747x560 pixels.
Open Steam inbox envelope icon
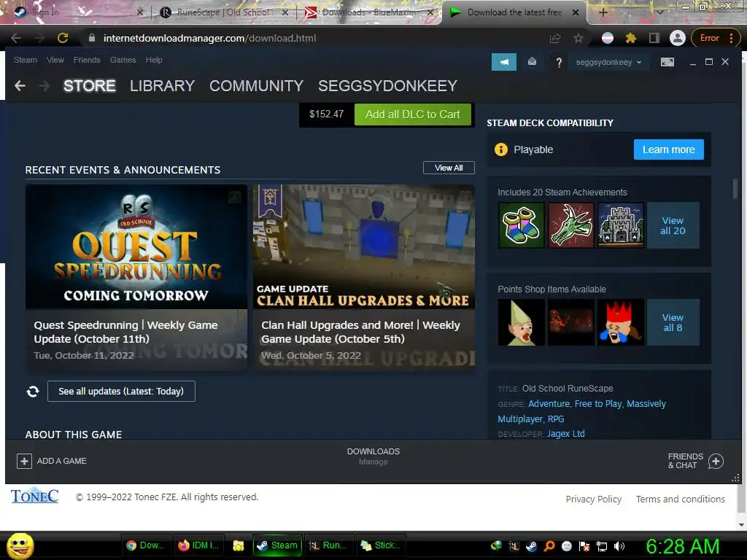click(532, 61)
